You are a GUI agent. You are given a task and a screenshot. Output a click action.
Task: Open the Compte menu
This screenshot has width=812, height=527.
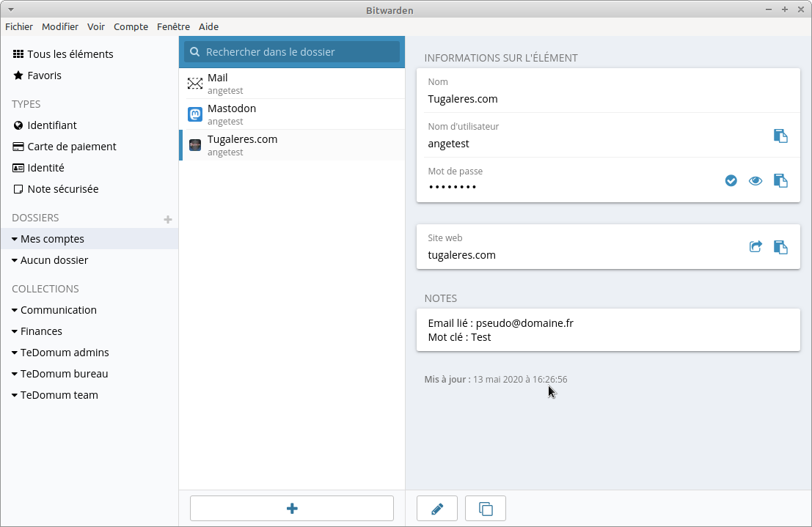(131, 26)
